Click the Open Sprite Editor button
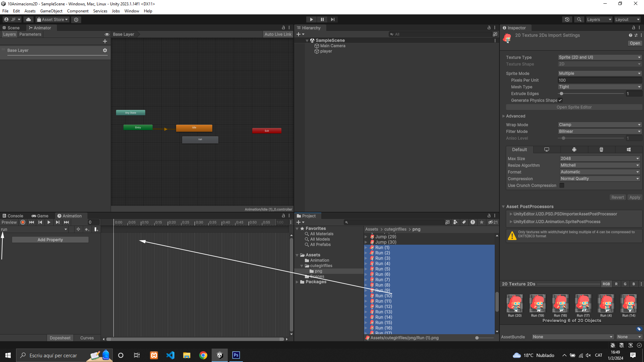644x362 pixels. pyautogui.click(x=574, y=107)
